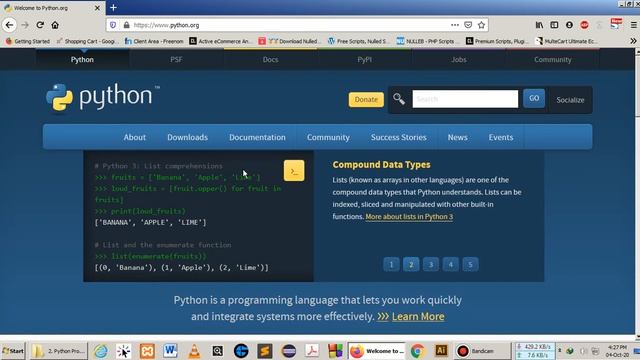Show slide 3 in the carousel

point(431,264)
